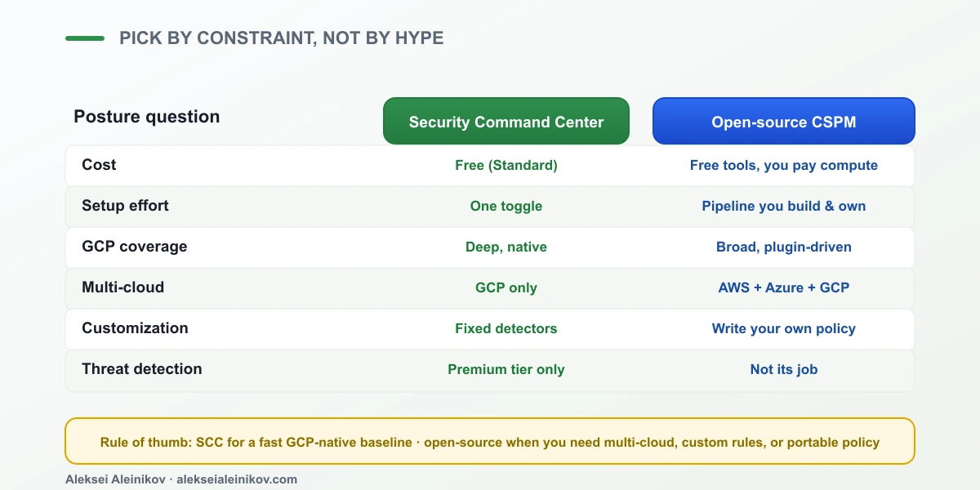The width and height of the screenshot is (980, 490).
Task: Click the 'One toggle' cell
Action: coord(506,206)
